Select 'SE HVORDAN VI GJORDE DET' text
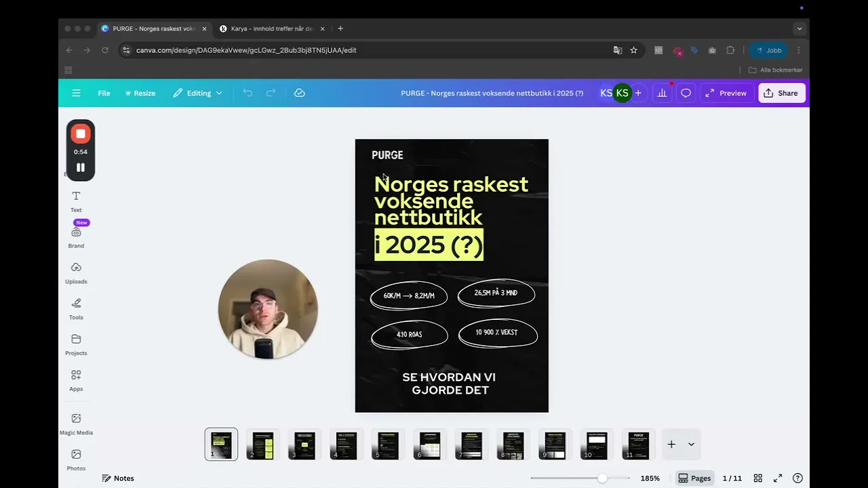This screenshot has width=868, height=488. [449, 384]
